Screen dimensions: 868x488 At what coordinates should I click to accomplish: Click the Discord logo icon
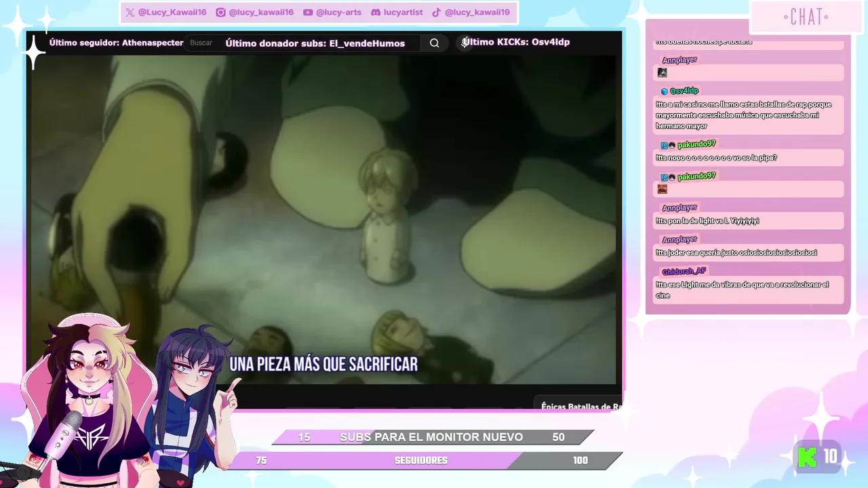pos(376,12)
